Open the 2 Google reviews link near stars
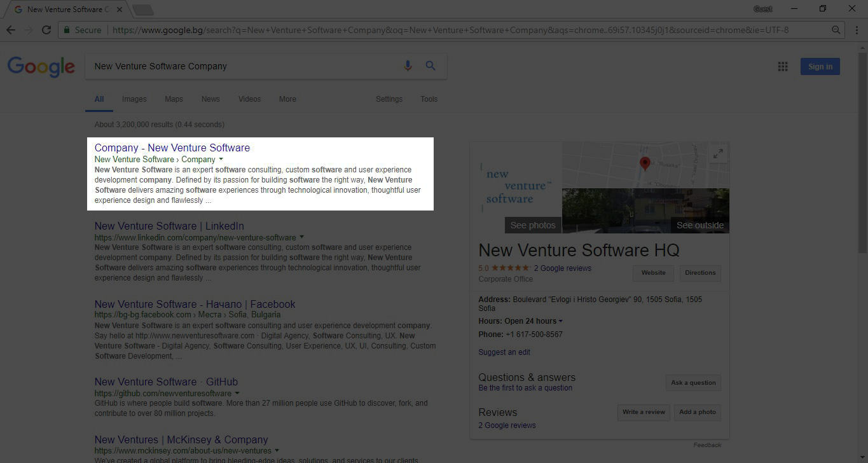 point(563,268)
